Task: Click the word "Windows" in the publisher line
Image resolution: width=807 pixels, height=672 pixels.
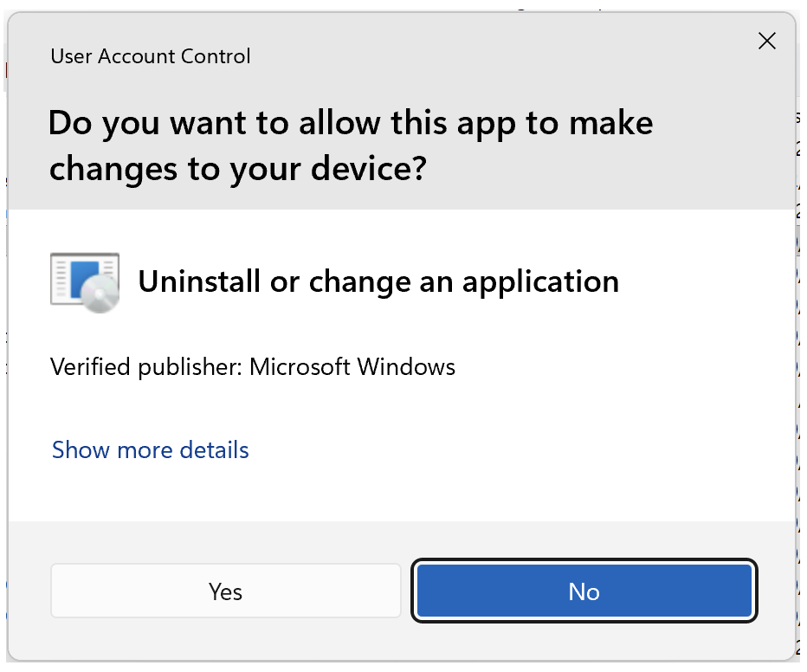Action: point(406,366)
